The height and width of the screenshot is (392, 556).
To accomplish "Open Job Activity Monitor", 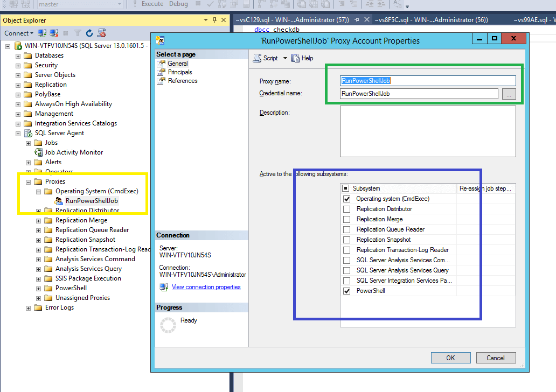I will tap(74, 152).
